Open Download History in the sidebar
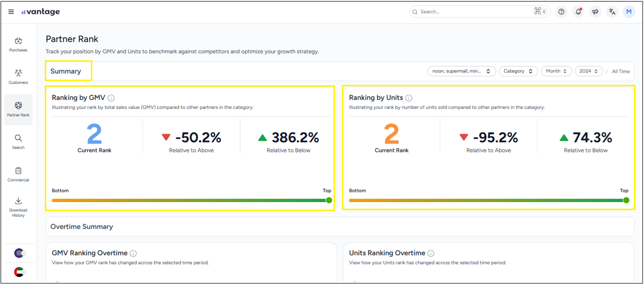 pyautogui.click(x=18, y=207)
